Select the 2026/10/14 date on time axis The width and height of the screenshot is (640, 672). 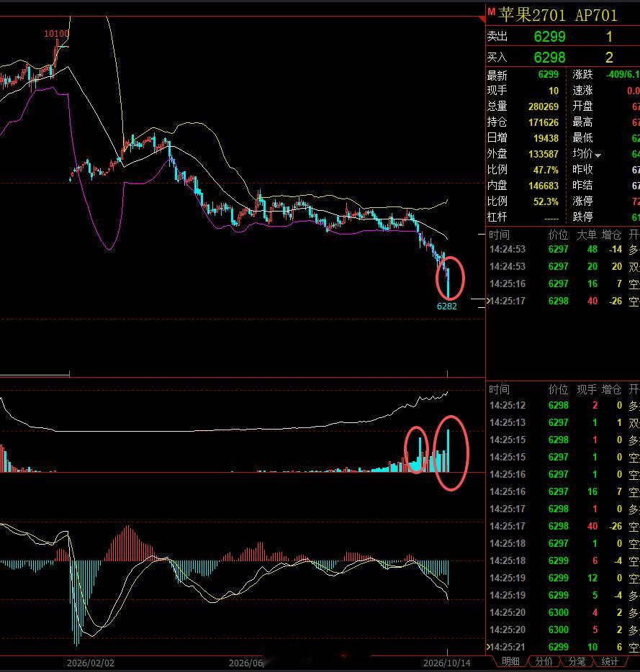pyautogui.click(x=446, y=663)
